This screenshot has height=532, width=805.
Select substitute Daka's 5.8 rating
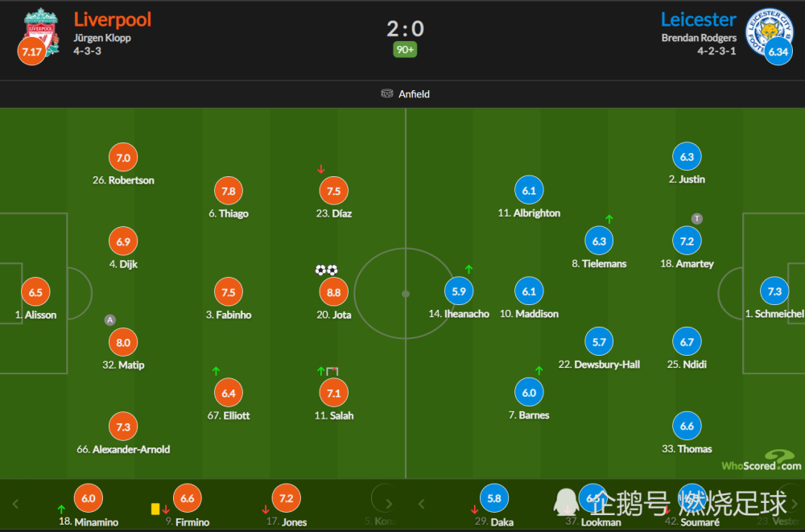tap(494, 498)
